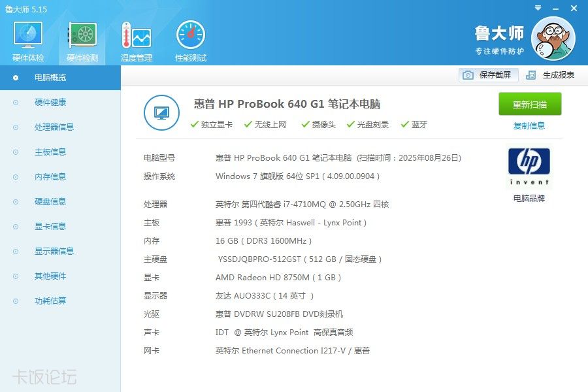The height and width of the screenshot is (392, 588).
Task: View 显卡信息 graphics card info
Action: 50,227
